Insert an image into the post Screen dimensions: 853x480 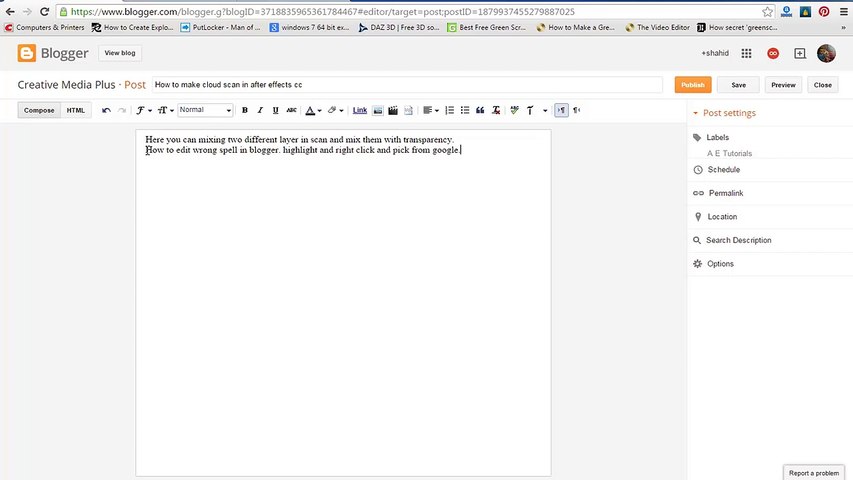tap(378, 110)
